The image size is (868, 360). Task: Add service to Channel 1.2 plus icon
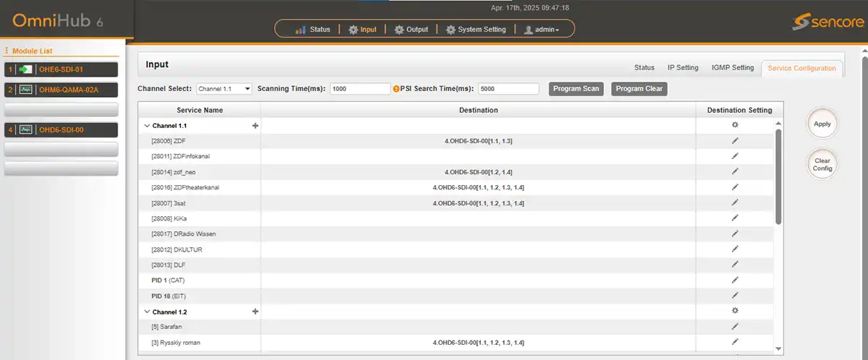pos(255,312)
